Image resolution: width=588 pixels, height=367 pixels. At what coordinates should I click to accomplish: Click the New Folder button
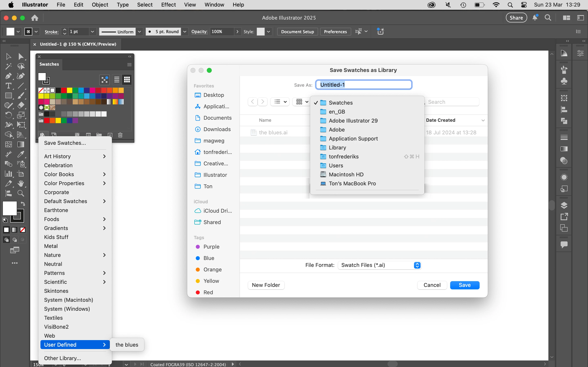[x=266, y=285]
